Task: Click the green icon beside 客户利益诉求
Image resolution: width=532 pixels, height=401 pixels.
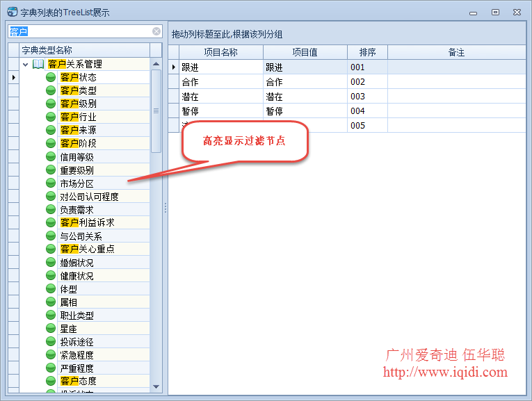Action: (x=51, y=222)
